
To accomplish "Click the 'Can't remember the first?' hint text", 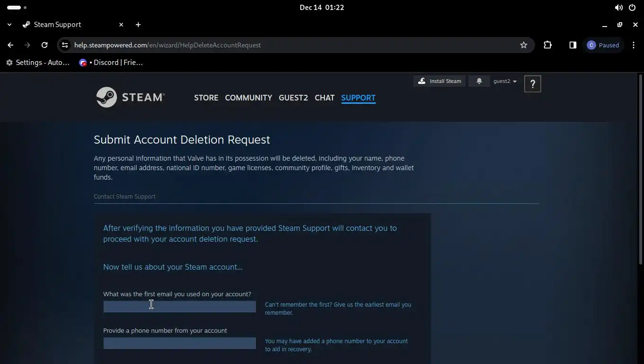I will pos(338,309).
